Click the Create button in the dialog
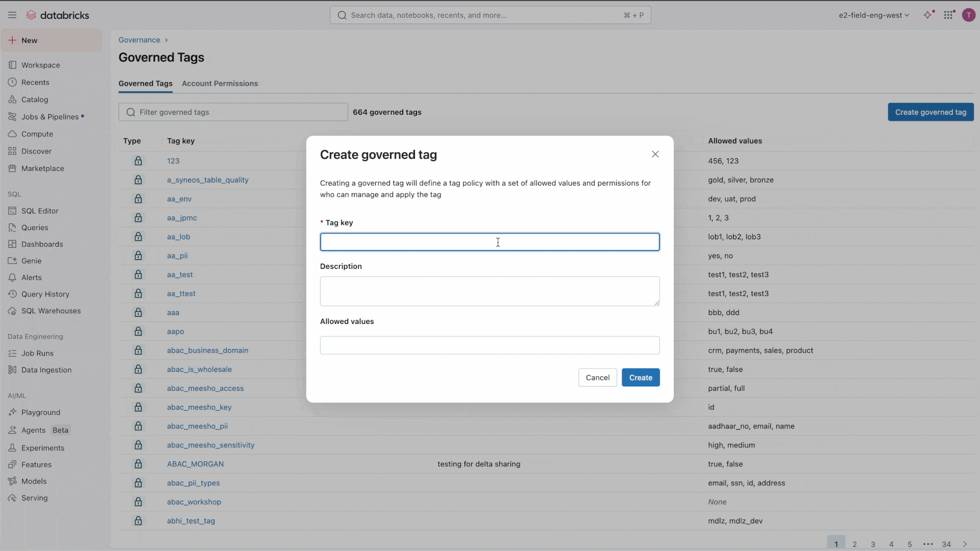 click(x=641, y=378)
